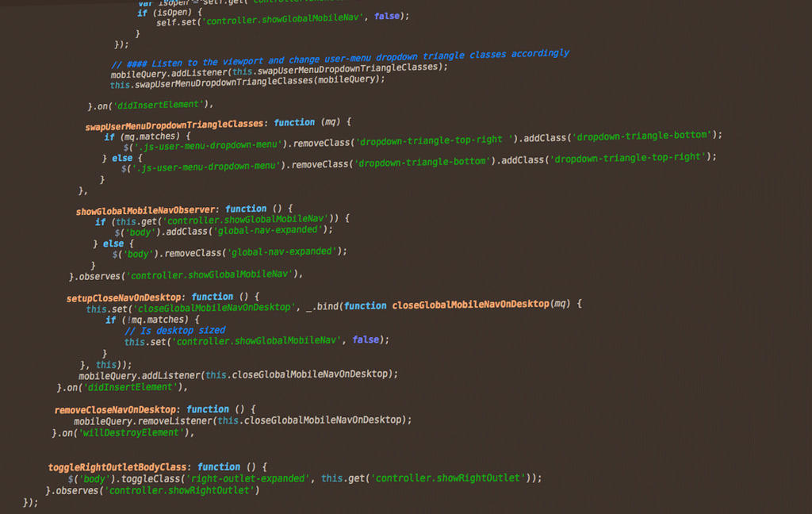
Task: Click the orange setupCloseNavOnDesktop property name
Action: [124, 298]
